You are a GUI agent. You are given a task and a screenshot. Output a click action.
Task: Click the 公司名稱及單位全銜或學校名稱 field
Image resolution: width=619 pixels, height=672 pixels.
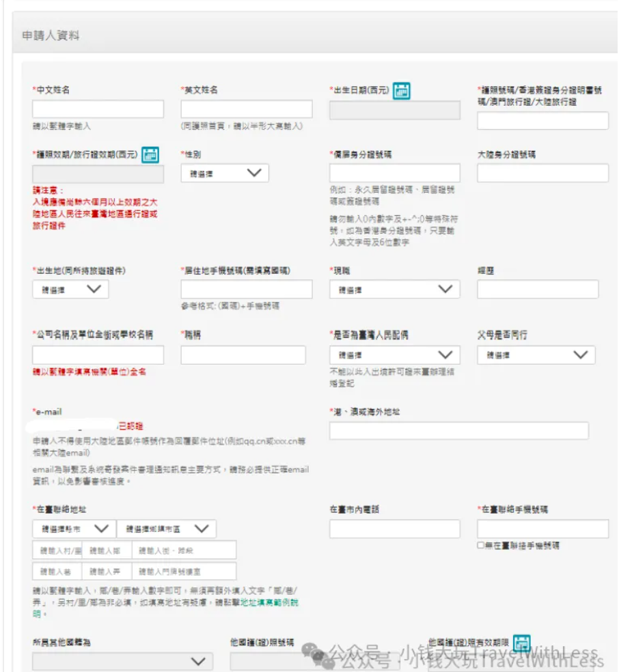tap(98, 355)
